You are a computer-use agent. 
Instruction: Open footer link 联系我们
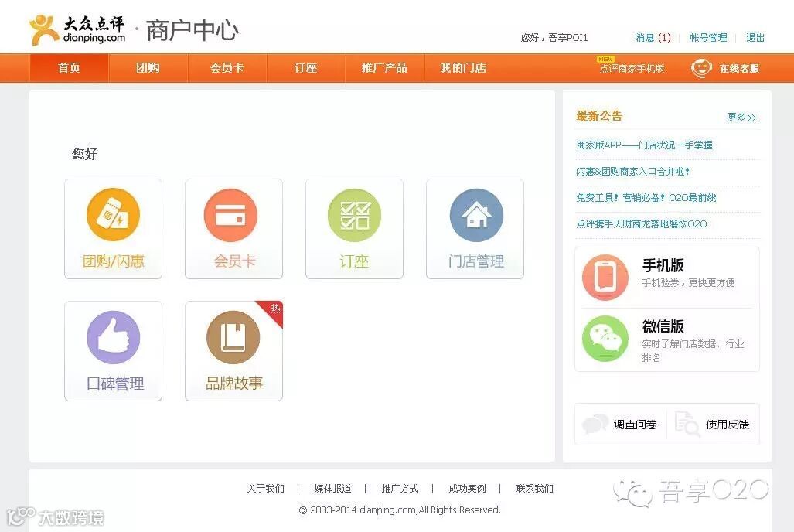pyautogui.click(x=535, y=489)
